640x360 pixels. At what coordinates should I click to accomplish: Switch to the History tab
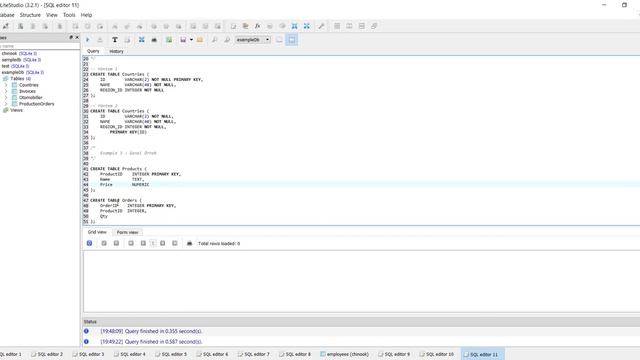[116, 51]
